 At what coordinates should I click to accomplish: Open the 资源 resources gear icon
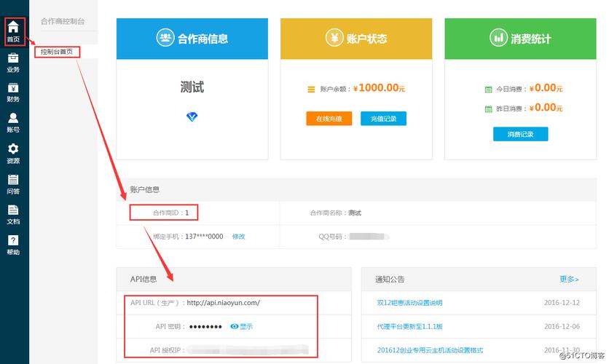[13, 154]
